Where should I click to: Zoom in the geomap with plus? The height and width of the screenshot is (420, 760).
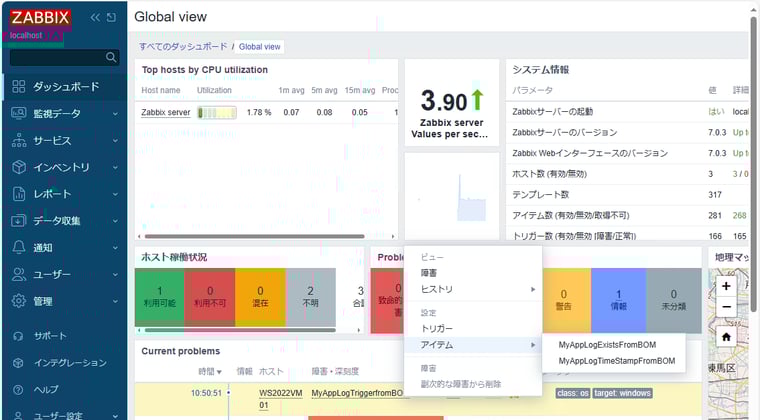pyautogui.click(x=726, y=286)
